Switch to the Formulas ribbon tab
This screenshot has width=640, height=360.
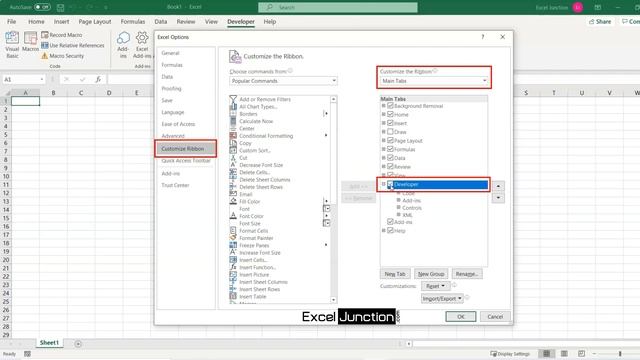[133, 22]
